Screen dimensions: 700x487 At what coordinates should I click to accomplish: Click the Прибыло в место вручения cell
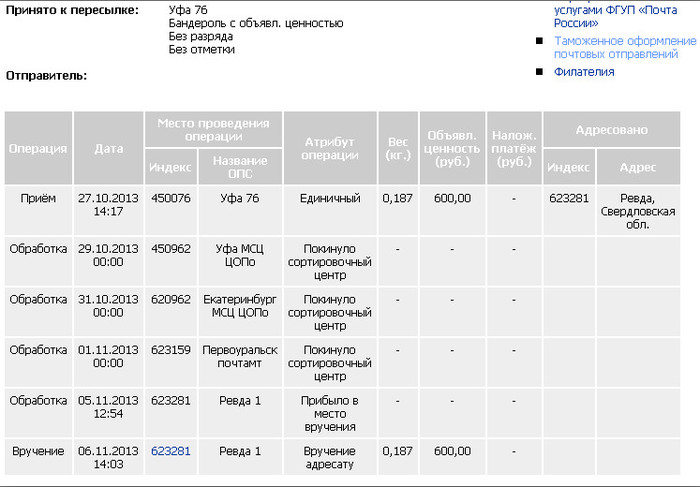pyautogui.click(x=330, y=413)
